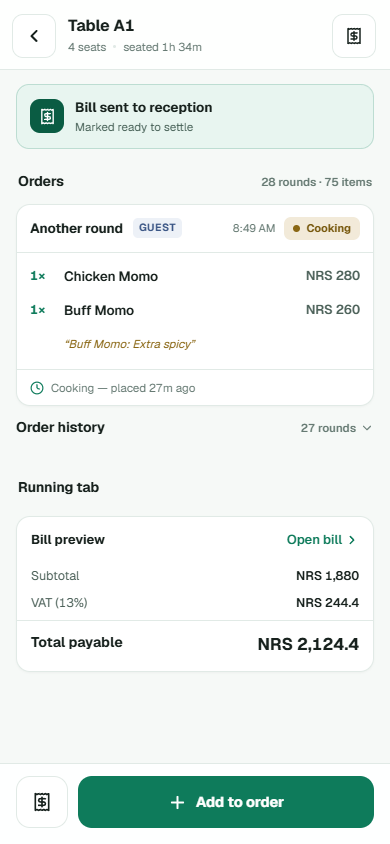
Task: Open the Order history section header
Action: tap(60, 427)
